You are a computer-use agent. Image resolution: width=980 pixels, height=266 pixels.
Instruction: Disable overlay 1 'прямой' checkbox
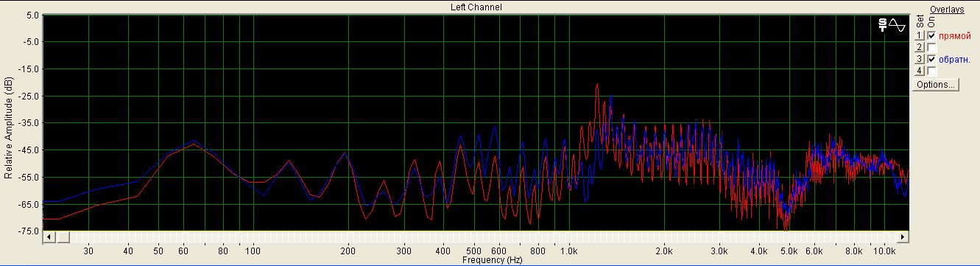tap(931, 35)
